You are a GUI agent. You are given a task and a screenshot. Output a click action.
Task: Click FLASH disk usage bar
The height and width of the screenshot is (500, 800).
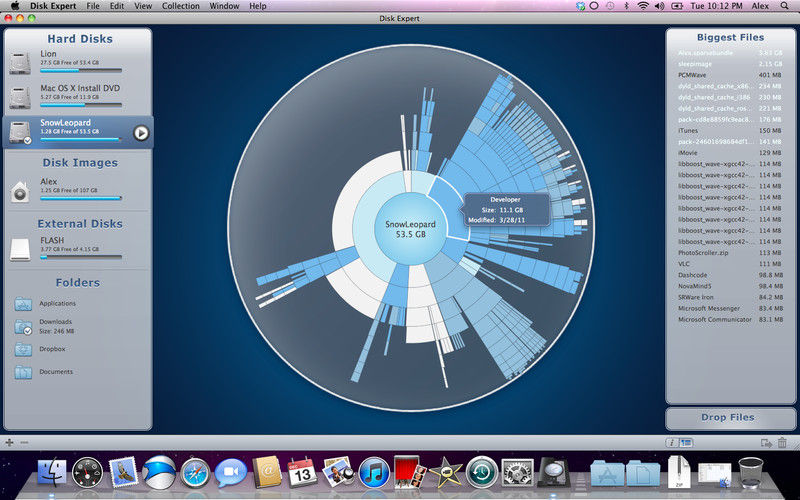pos(81,257)
